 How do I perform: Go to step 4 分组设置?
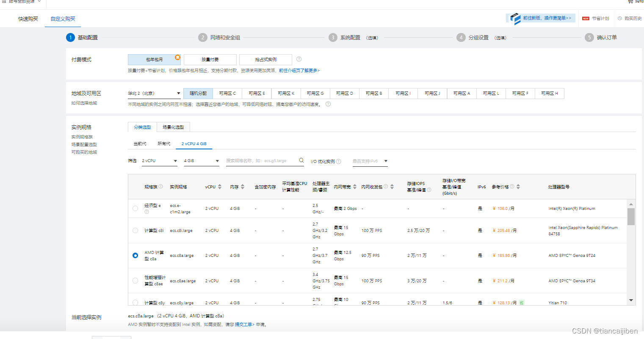click(481, 38)
